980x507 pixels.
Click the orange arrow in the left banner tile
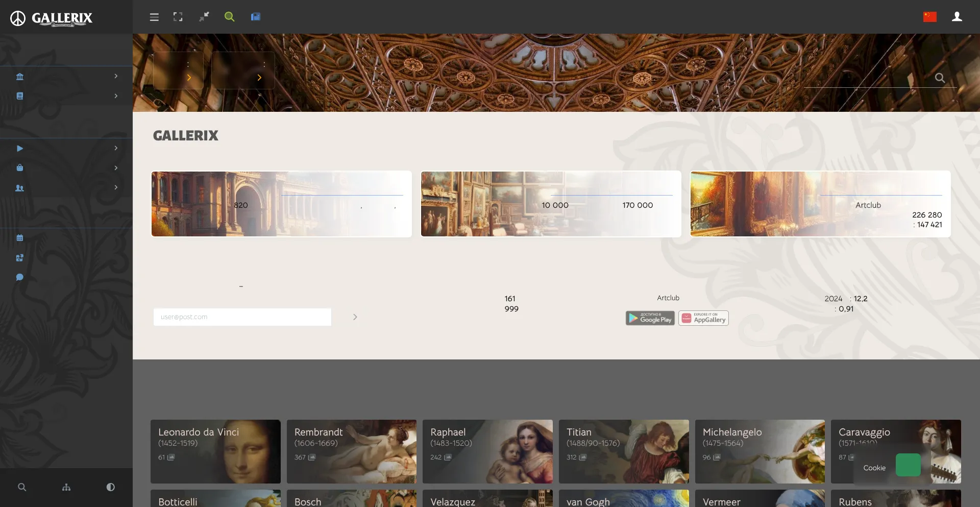click(x=189, y=78)
